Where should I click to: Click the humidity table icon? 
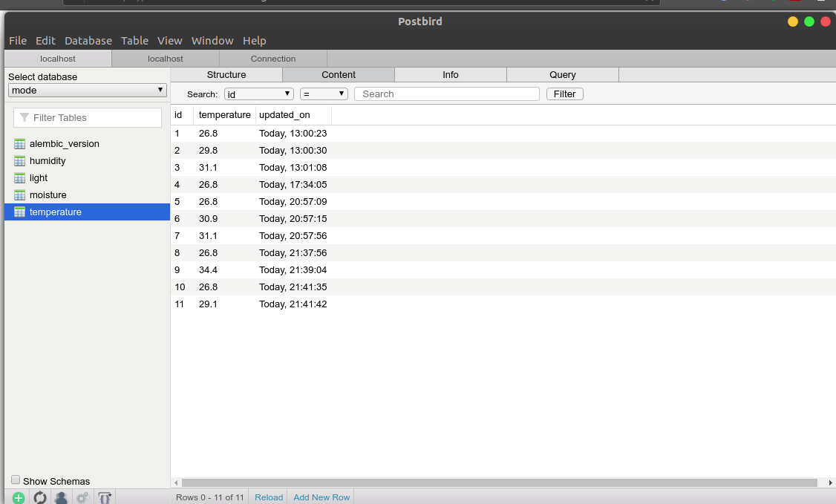pyautogui.click(x=20, y=161)
